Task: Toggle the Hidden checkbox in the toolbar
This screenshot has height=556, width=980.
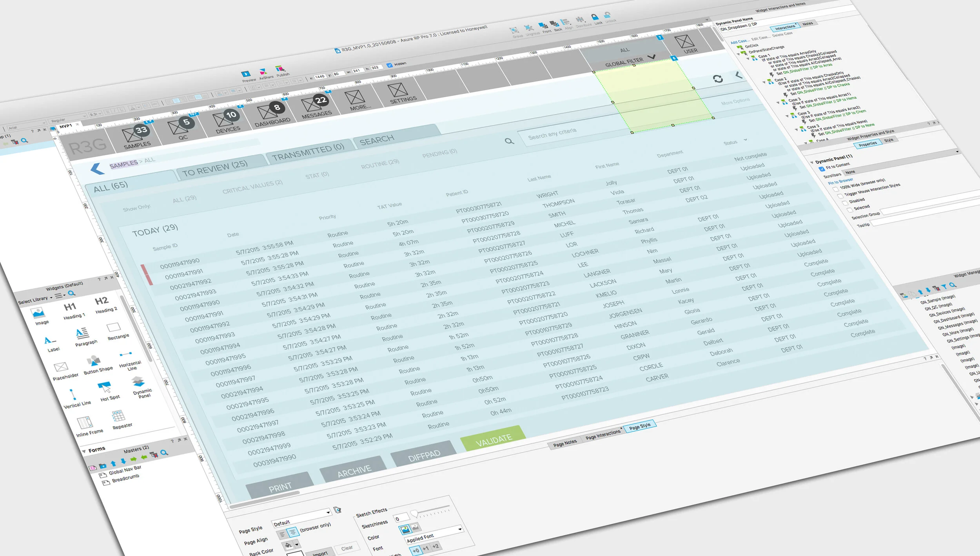Action: click(389, 65)
